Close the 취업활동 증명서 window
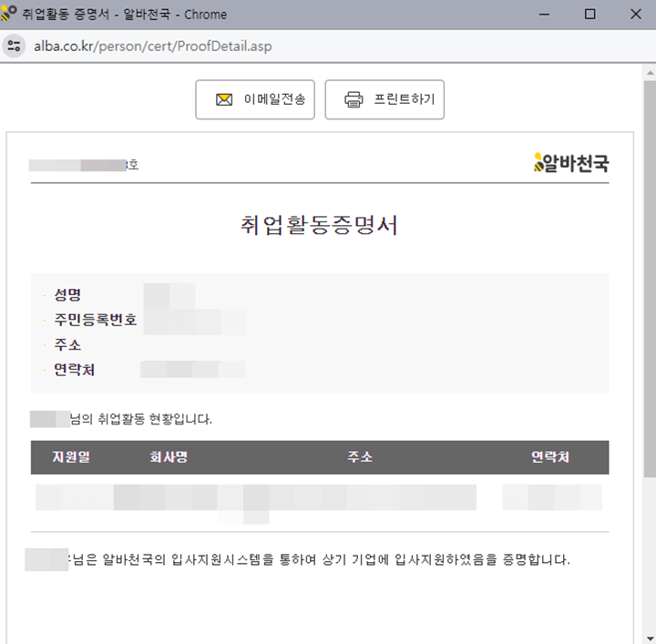 [636, 15]
